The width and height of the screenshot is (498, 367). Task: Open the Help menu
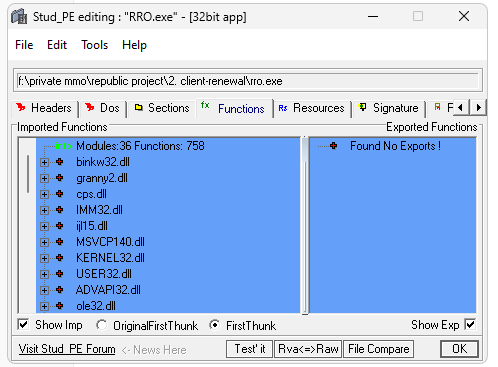coord(134,45)
